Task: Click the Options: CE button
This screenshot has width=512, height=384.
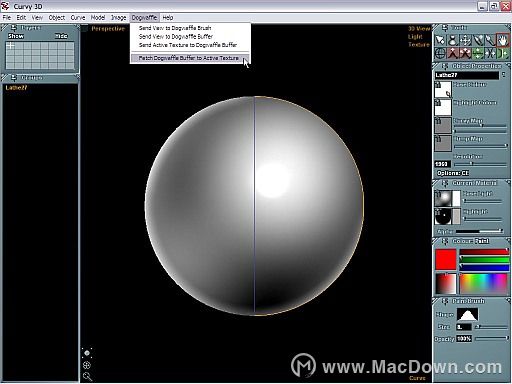Action: [x=453, y=173]
